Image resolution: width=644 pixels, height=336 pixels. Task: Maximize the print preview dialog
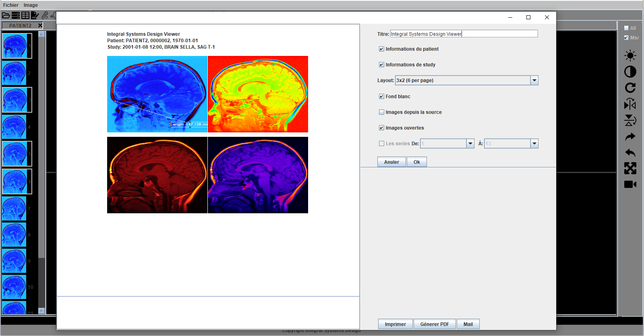pos(528,17)
